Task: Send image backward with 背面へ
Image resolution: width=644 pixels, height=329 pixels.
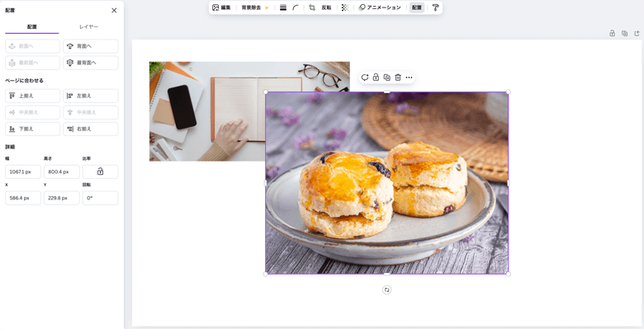Action: 91,46
